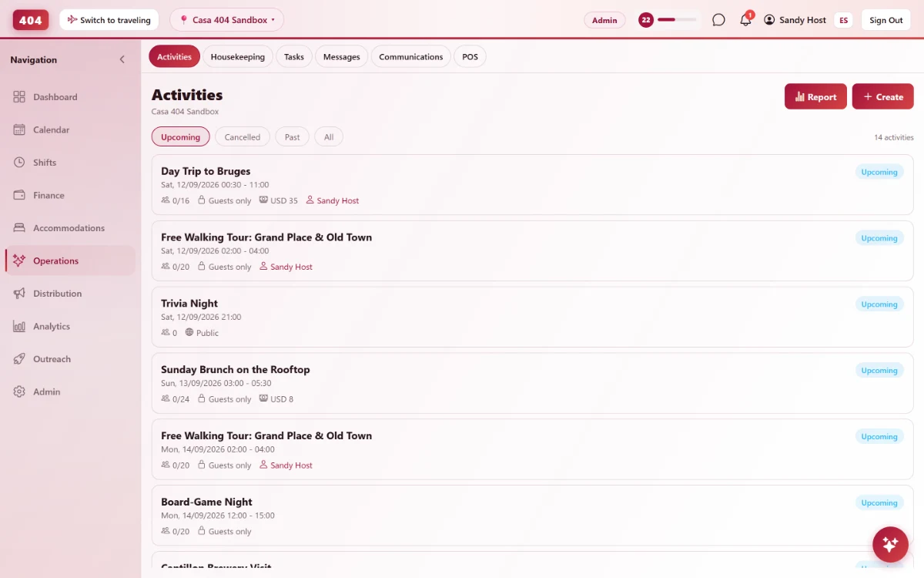
Task: Open the Sandy Host account menu
Action: tap(795, 20)
